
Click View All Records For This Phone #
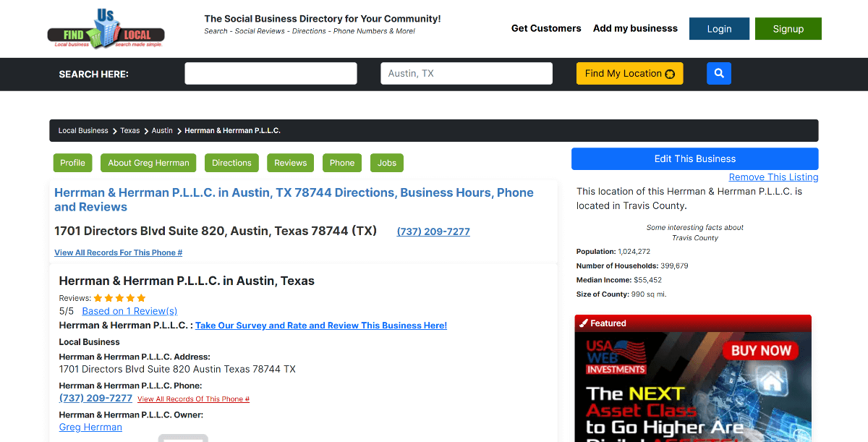[x=118, y=252]
